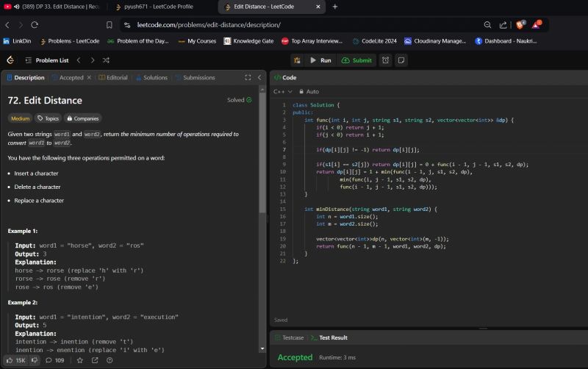
Task: Open the LinkDin bookmark
Action: [17, 41]
